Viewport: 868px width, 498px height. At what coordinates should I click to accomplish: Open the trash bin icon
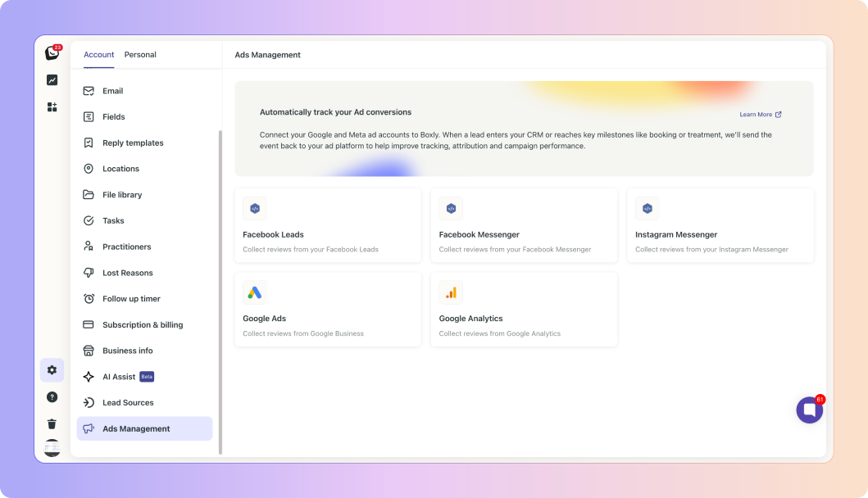(x=52, y=423)
